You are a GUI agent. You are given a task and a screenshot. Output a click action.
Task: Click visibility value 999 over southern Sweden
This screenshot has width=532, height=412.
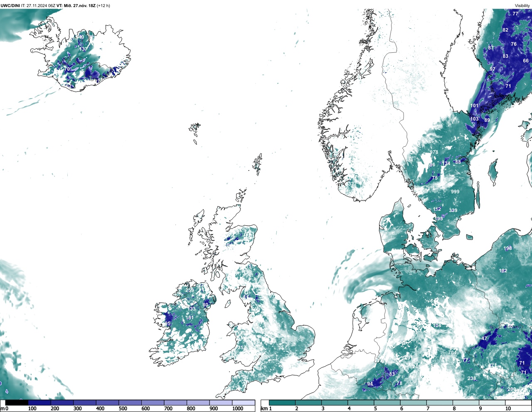click(455, 192)
